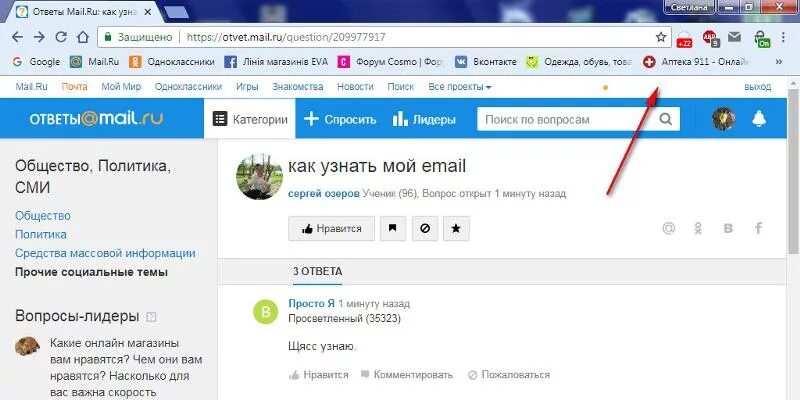The image size is (800, 400).
Task: Open the ABP adblock extension icon
Action: click(x=710, y=38)
